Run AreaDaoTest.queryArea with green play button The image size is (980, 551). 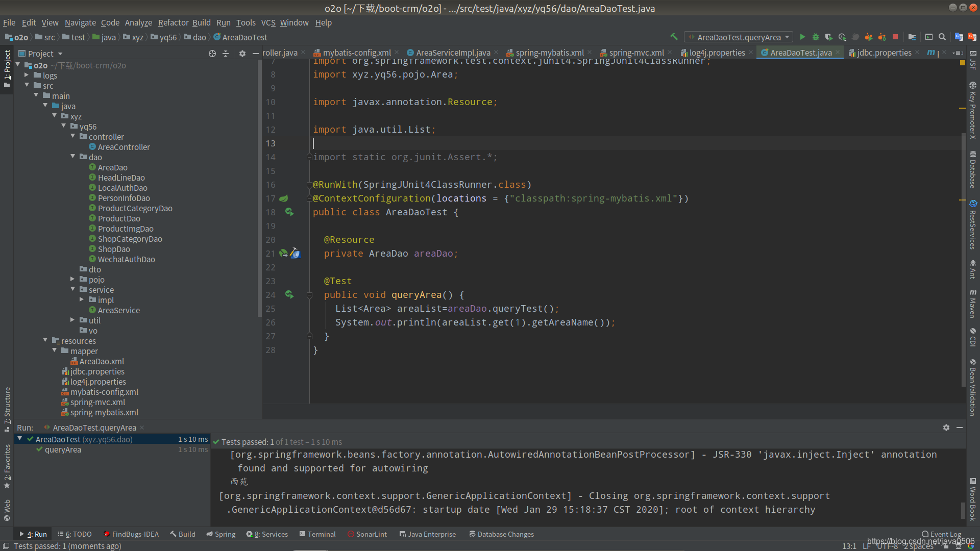tap(802, 37)
